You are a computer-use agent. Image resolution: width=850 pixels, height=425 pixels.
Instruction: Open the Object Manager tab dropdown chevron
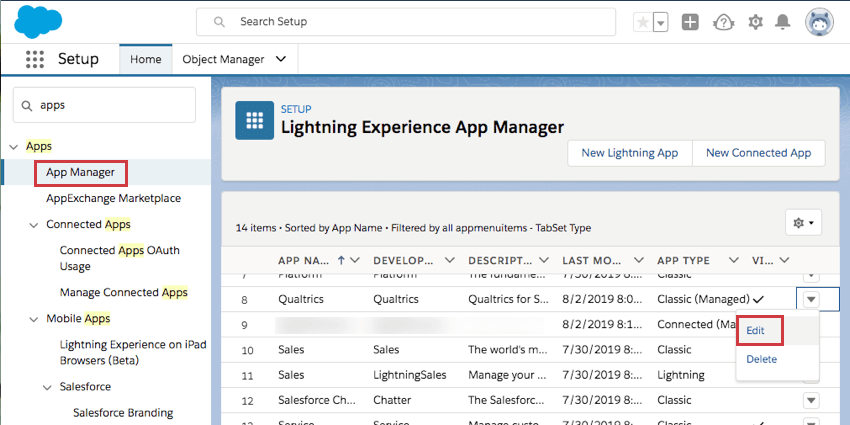[281, 59]
